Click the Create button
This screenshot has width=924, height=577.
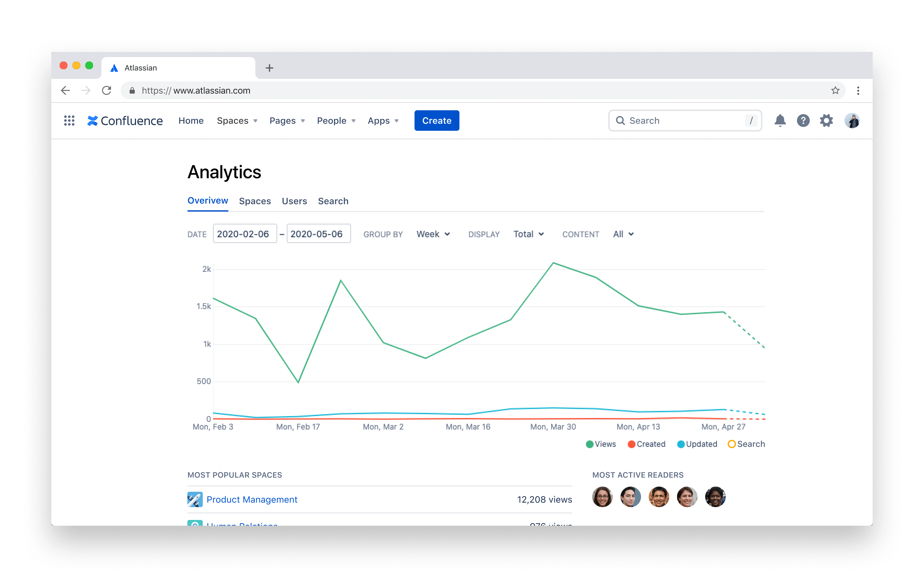coord(436,120)
